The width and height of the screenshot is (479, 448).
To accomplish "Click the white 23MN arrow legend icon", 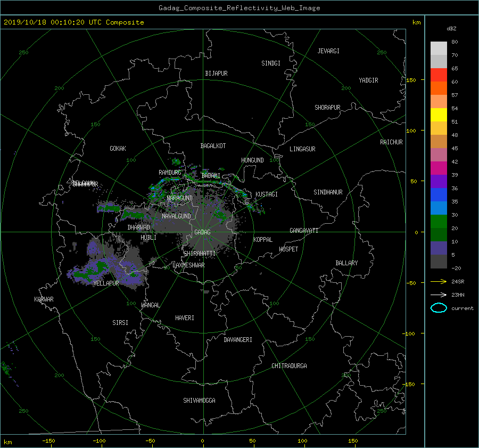I will coord(439,295).
